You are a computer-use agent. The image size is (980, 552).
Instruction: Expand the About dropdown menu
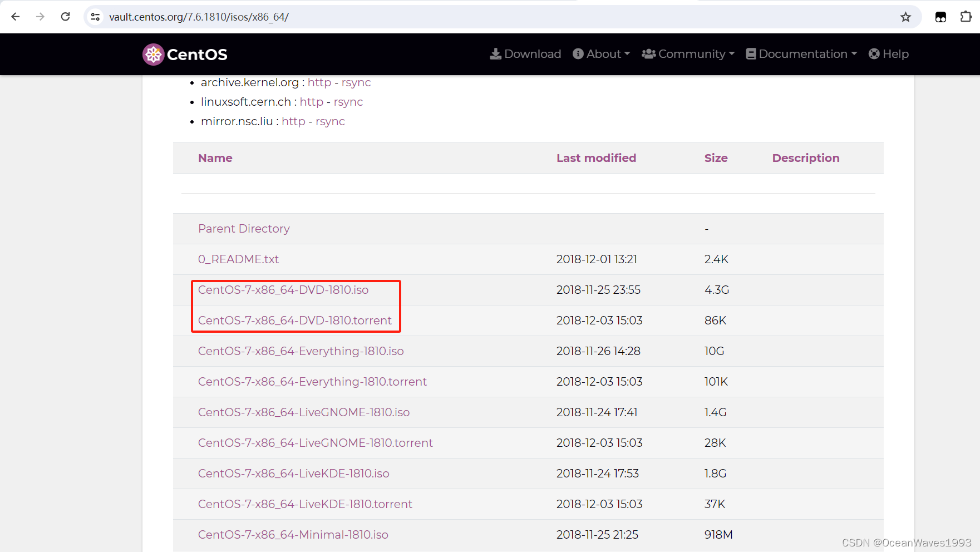pos(601,54)
